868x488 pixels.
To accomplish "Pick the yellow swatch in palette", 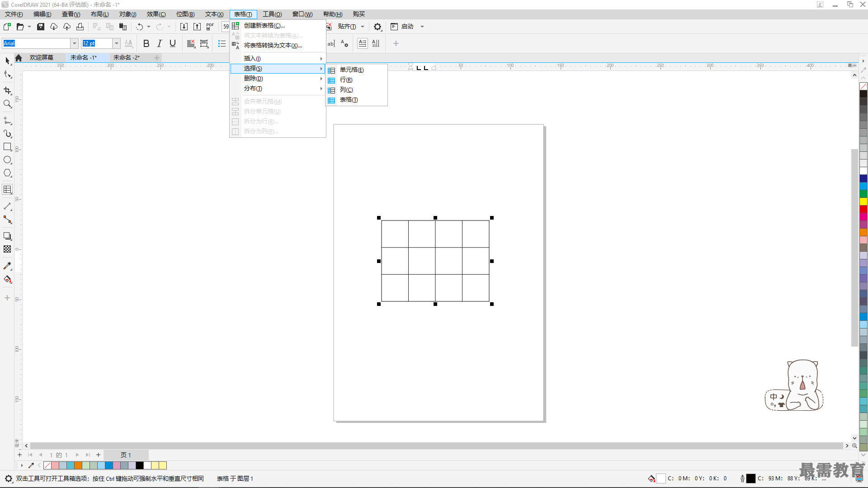I will 863,202.
